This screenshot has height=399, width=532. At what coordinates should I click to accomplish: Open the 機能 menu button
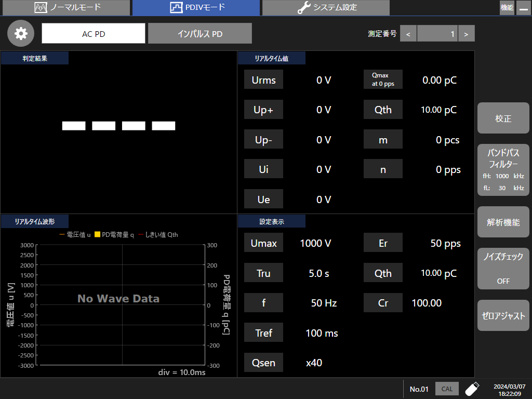tap(507, 8)
